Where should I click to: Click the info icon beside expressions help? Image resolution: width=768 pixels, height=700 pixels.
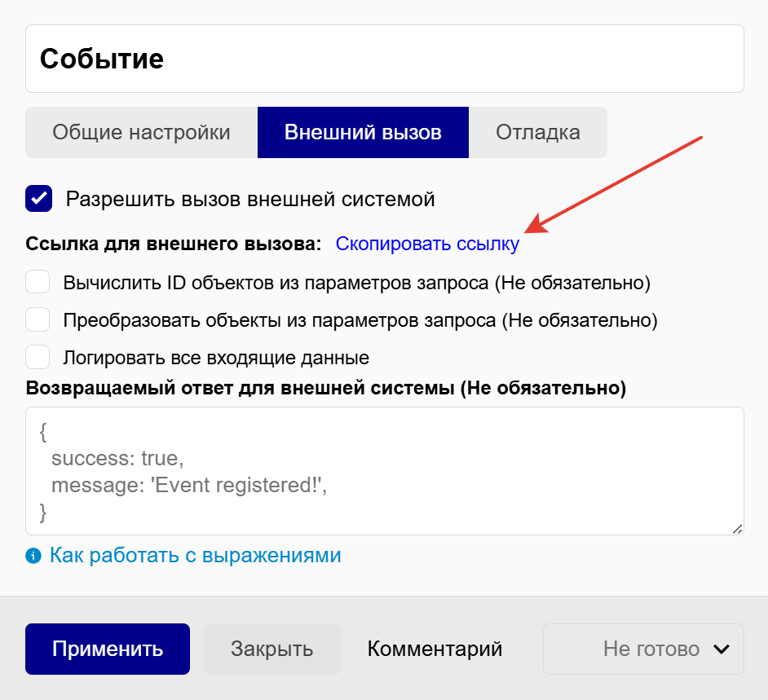(33, 557)
